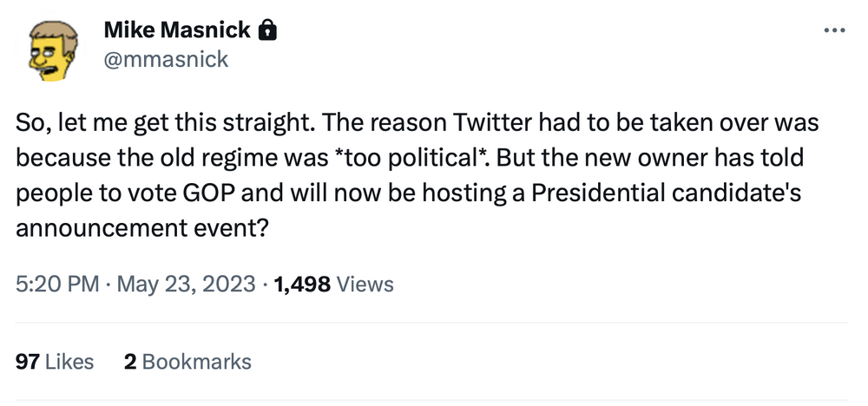This screenshot has height=406, width=868.
Task: Open the 2 Bookmarks count
Action: (x=187, y=362)
